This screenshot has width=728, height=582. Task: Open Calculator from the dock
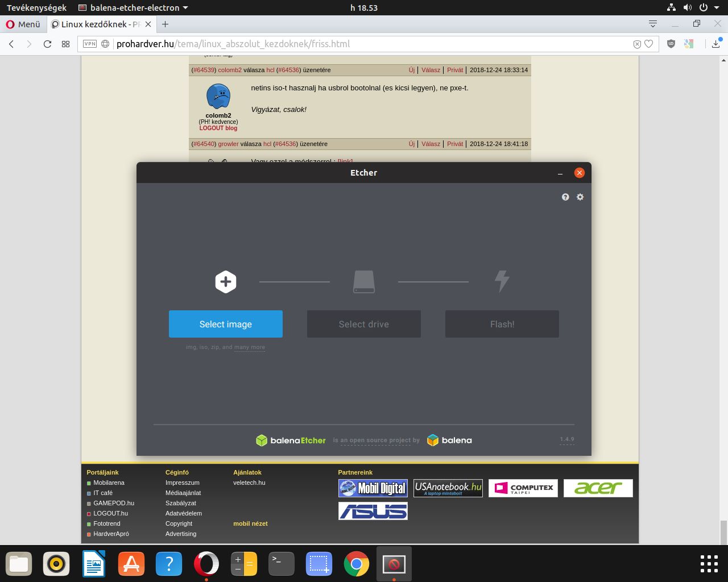click(244, 564)
